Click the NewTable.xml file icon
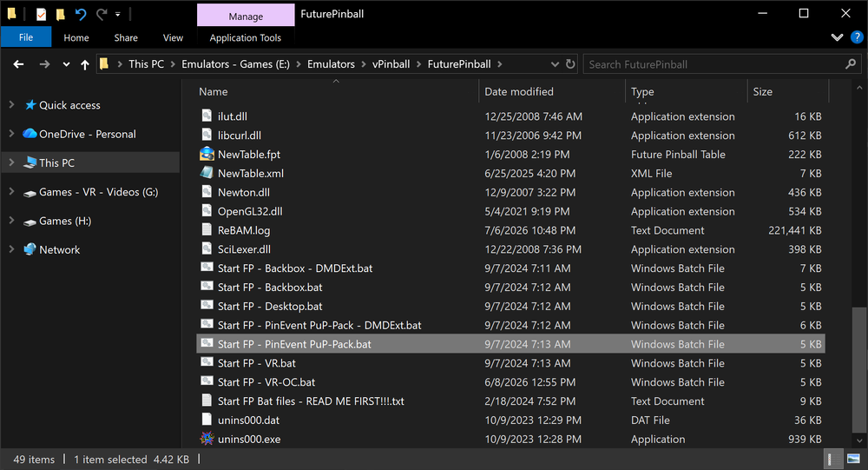 tap(207, 173)
